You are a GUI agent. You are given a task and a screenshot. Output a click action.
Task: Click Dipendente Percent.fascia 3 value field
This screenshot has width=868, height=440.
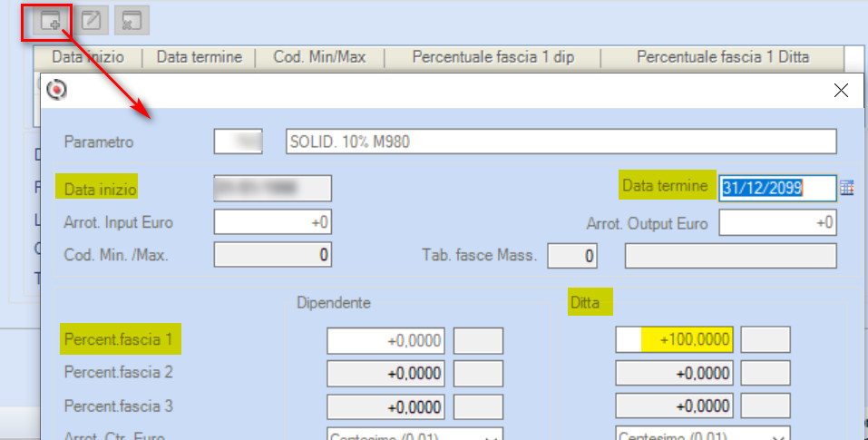point(385,406)
